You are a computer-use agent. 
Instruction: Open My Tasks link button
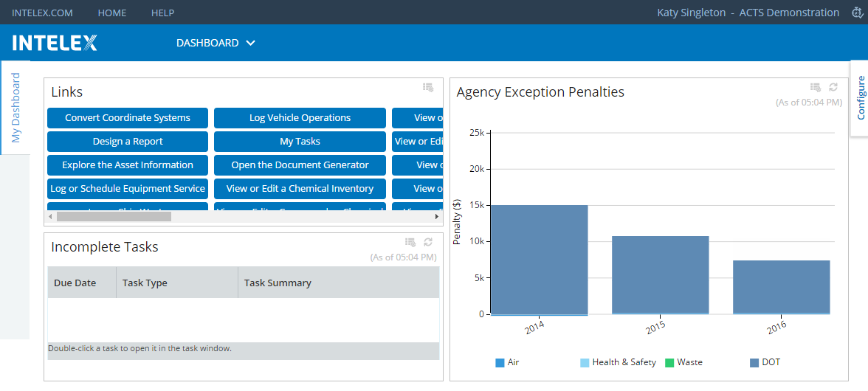pos(300,142)
